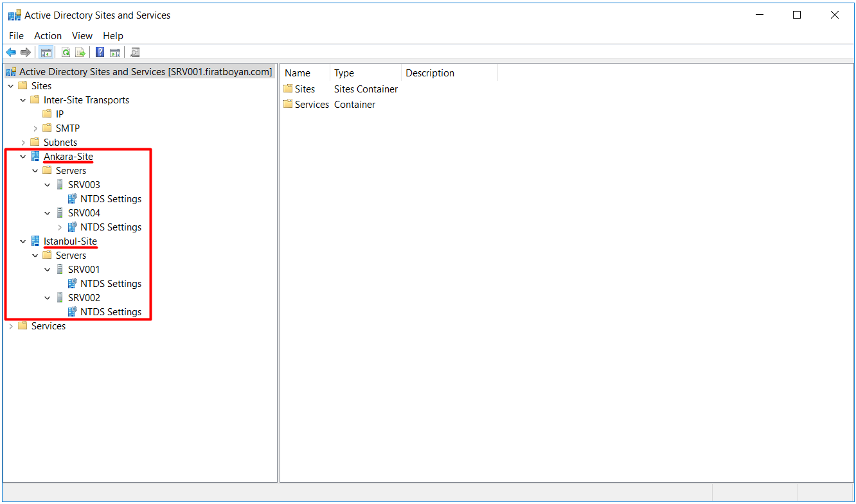
Task: Toggle Show/Hide Action Pane toolbar icon
Action: pos(115,52)
